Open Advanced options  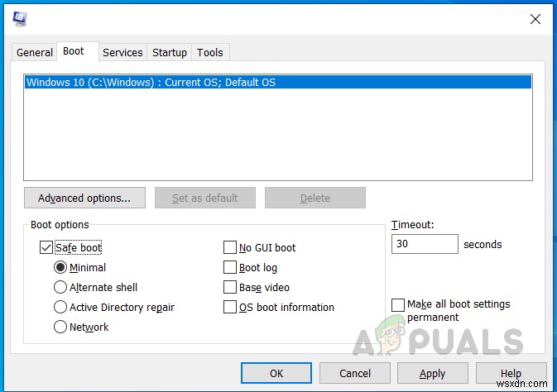84,198
